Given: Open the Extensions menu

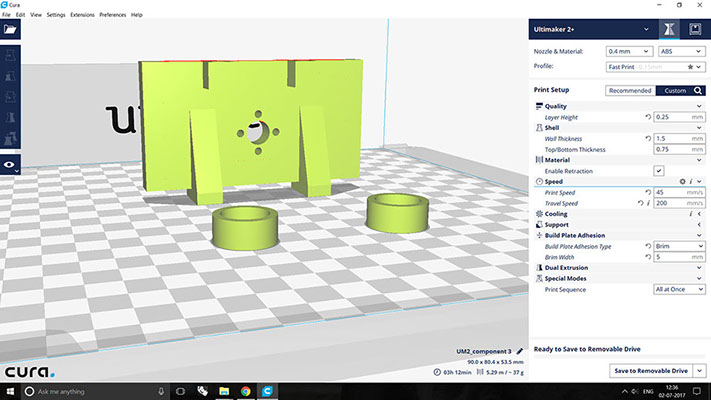Looking at the screenshot, I should point(83,15).
